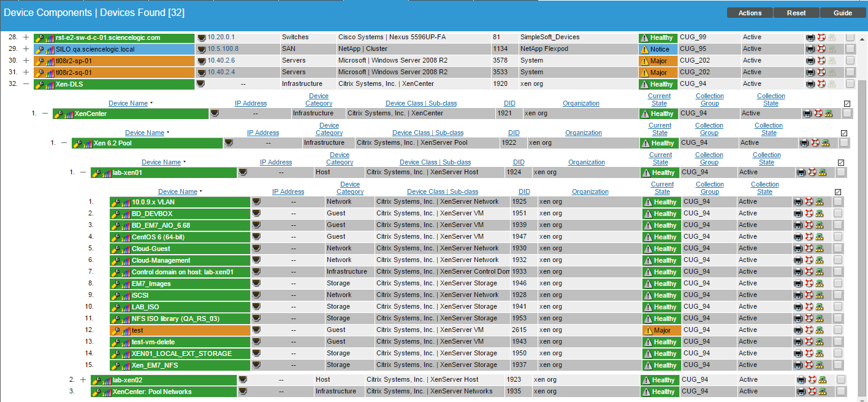Open the Guide menu button
The width and height of the screenshot is (868, 402).
pyautogui.click(x=843, y=13)
